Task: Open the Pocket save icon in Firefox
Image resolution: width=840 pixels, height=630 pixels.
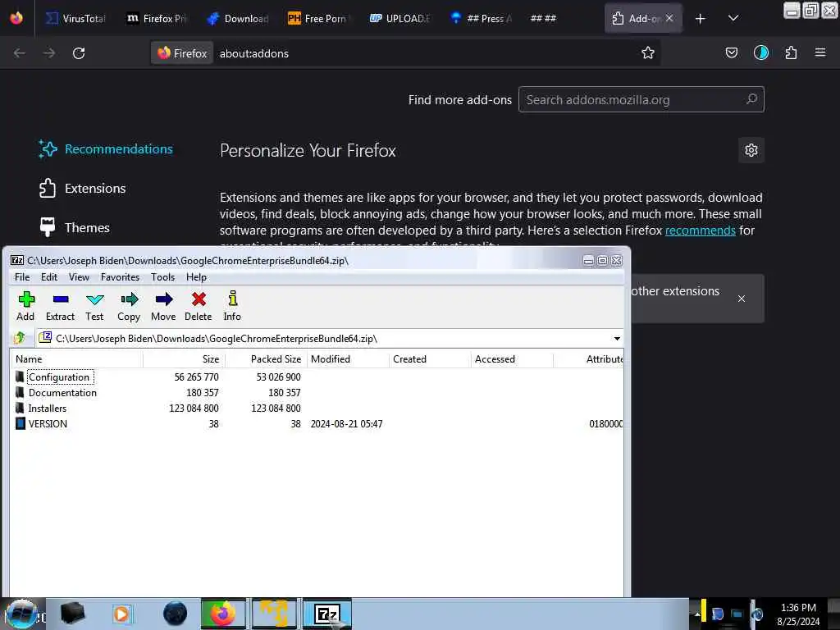Action: 731,53
